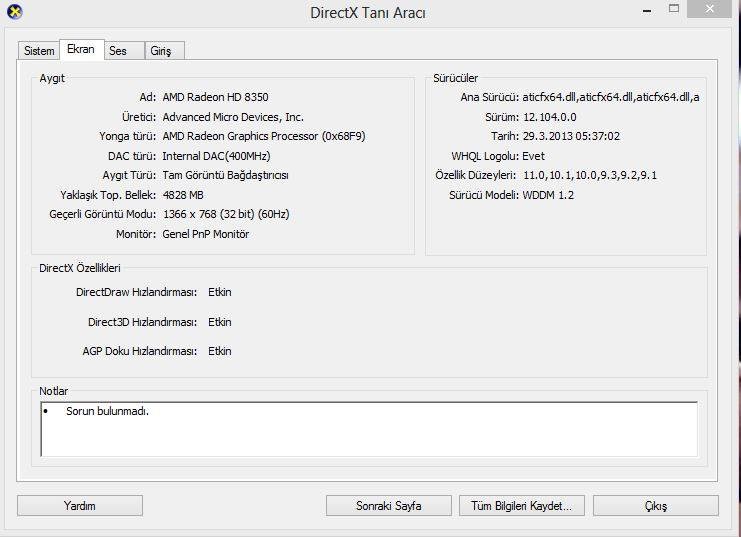Click the DirectX icon in the title bar
This screenshot has width=741, height=537.
point(13,13)
